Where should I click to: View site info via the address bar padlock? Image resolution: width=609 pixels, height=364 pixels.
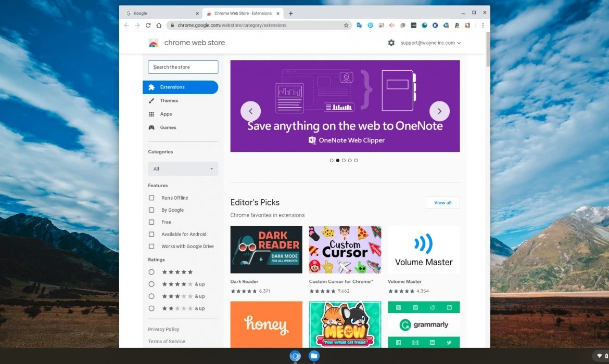pyautogui.click(x=172, y=25)
